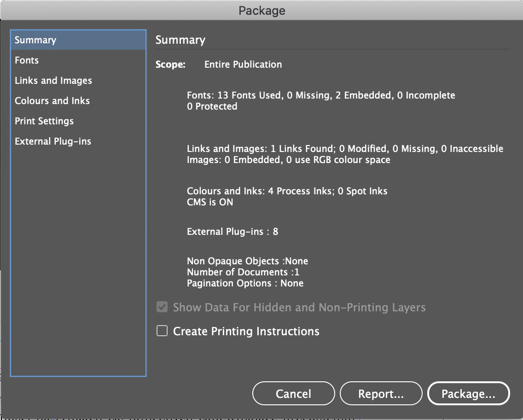Viewport: 523px width, 420px height.
Task: Go to Links and Images section
Action: click(x=53, y=81)
